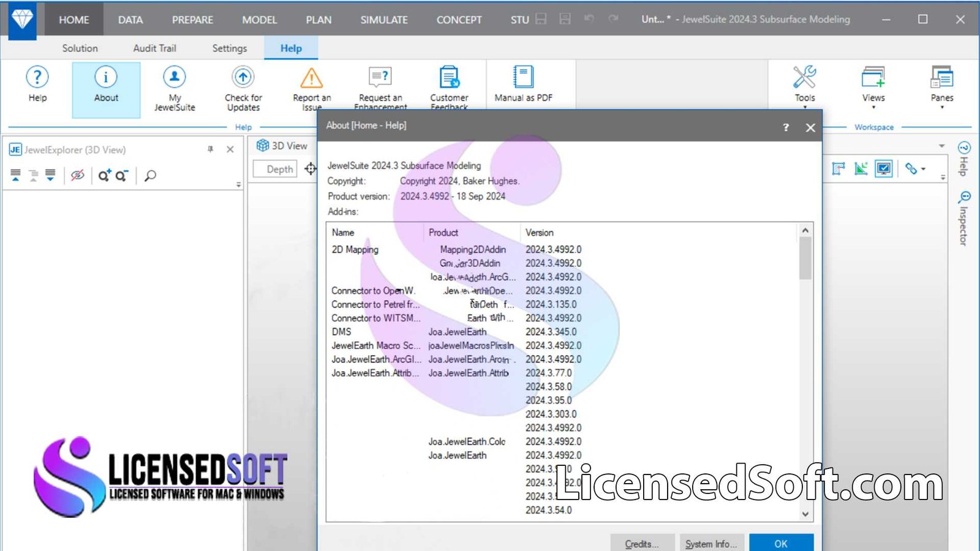Viewport: 980px width, 551px height.
Task: Select the 3D View tab
Action: pyautogui.click(x=282, y=146)
